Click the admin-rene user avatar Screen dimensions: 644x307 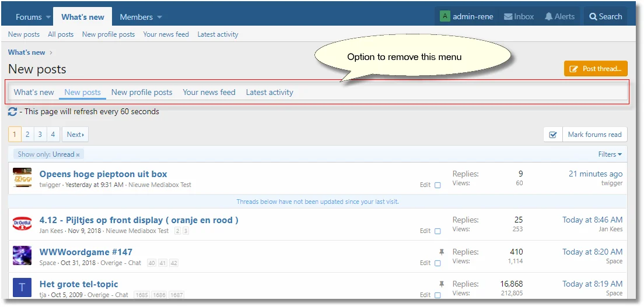[x=445, y=16]
